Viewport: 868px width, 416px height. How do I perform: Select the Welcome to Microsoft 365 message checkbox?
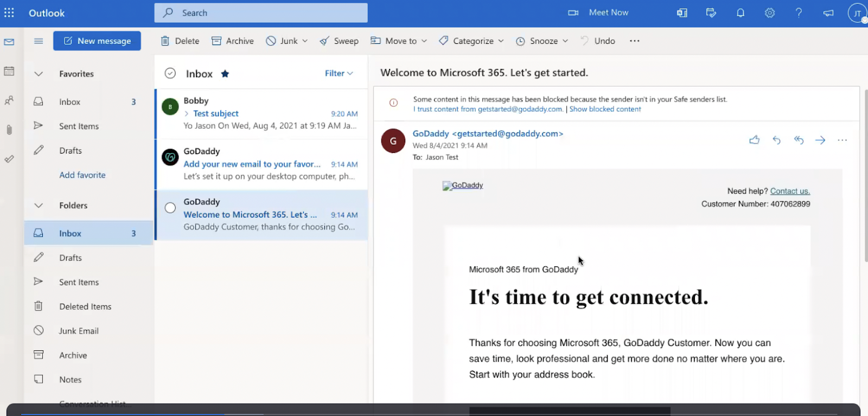pyautogui.click(x=170, y=208)
